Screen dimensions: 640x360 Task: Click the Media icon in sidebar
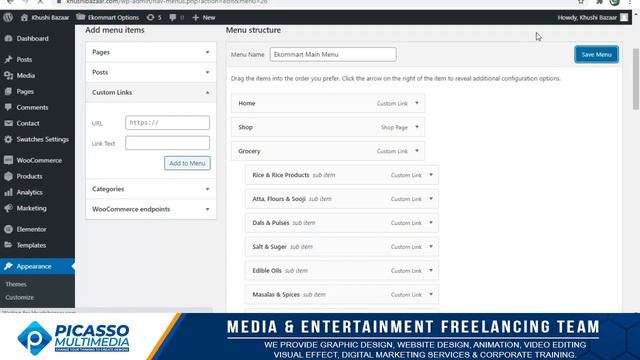click(x=9, y=76)
